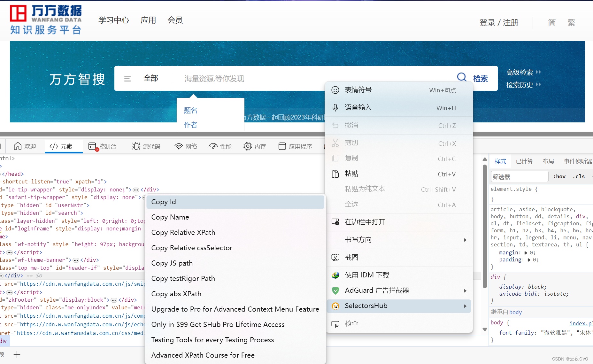Click the 检索 search button
Viewport: 593px width, 364px height.
click(480, 79)
